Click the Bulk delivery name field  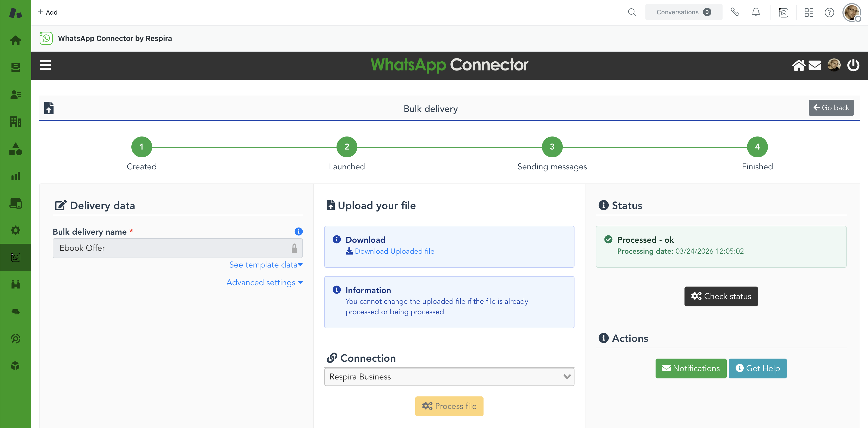178,248
